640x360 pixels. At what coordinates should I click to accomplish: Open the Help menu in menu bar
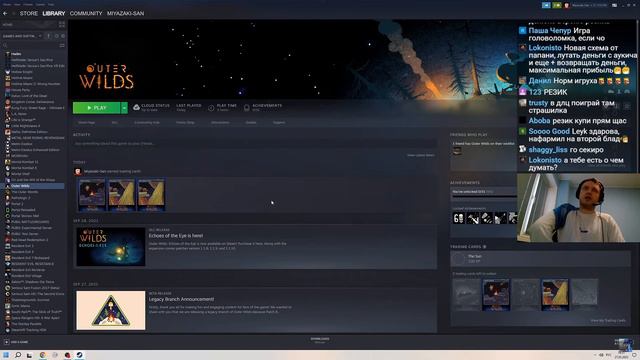point(51,4)
